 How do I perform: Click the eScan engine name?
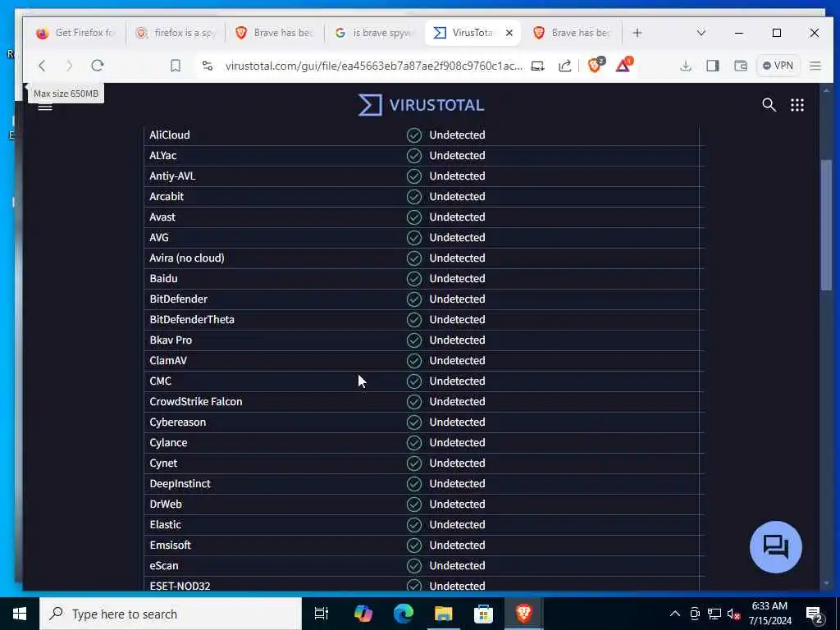[164, 565]
